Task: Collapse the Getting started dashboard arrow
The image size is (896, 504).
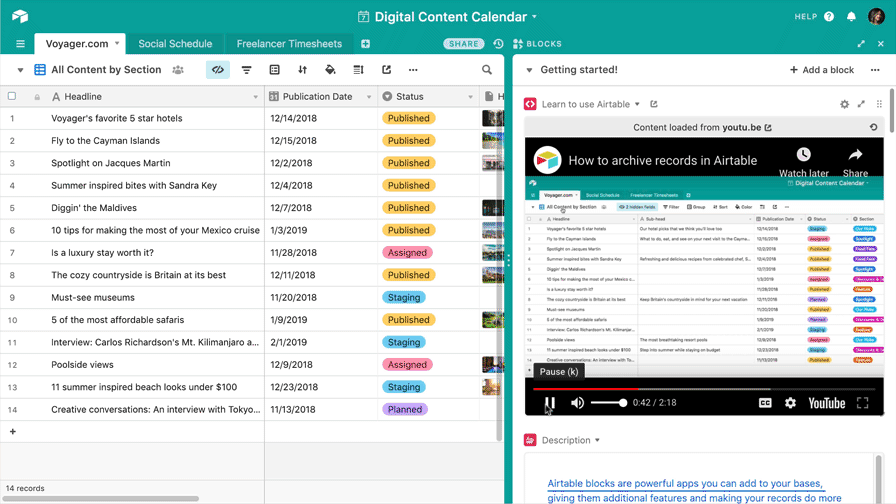Action: [529, 70]
